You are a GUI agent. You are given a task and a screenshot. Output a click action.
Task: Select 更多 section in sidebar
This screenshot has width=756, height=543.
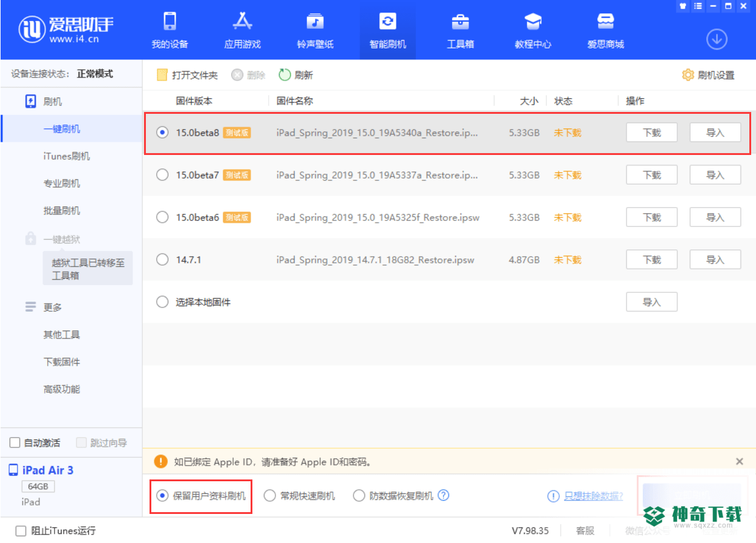pos(44,308)
